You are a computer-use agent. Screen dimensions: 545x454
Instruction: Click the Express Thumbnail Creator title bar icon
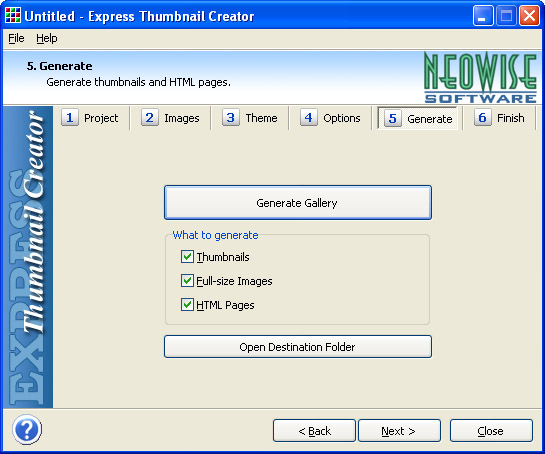(x=13, y=16)
